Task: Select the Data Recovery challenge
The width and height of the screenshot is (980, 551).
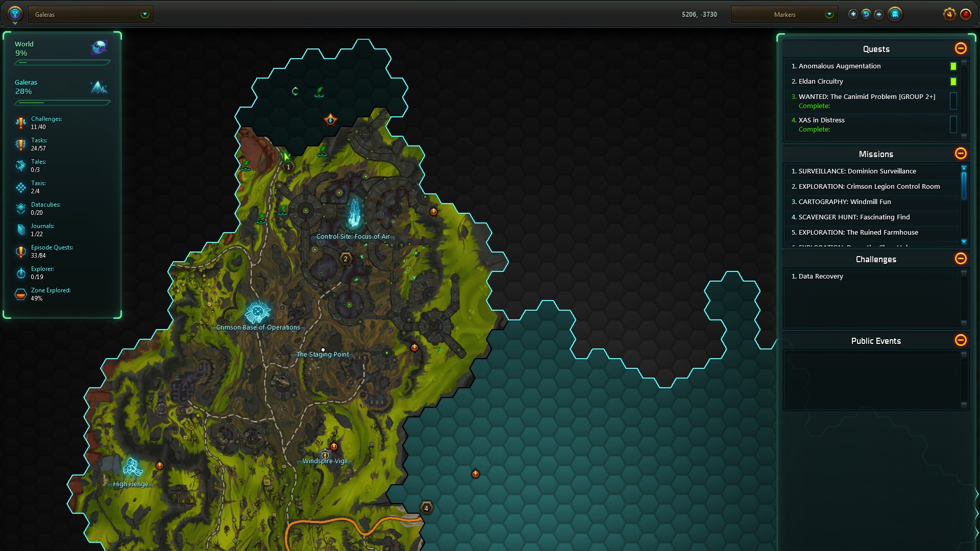Action: point(872,277)
